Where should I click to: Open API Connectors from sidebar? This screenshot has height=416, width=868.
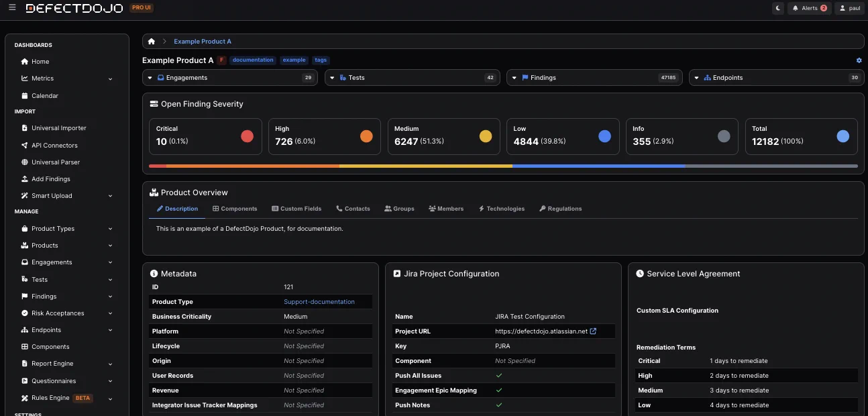pyautogui.click(x=54, y=146)
